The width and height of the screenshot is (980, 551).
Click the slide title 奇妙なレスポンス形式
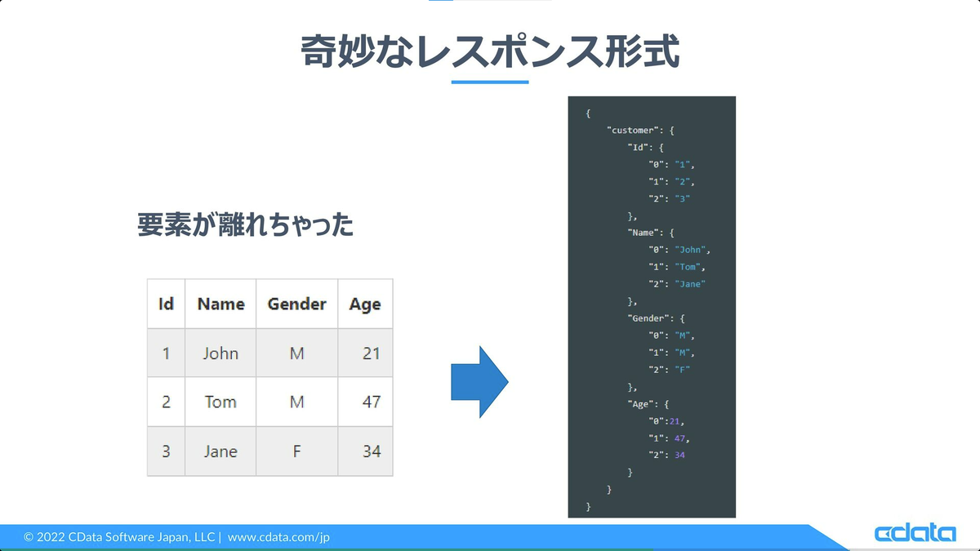(x=490, y=52)
